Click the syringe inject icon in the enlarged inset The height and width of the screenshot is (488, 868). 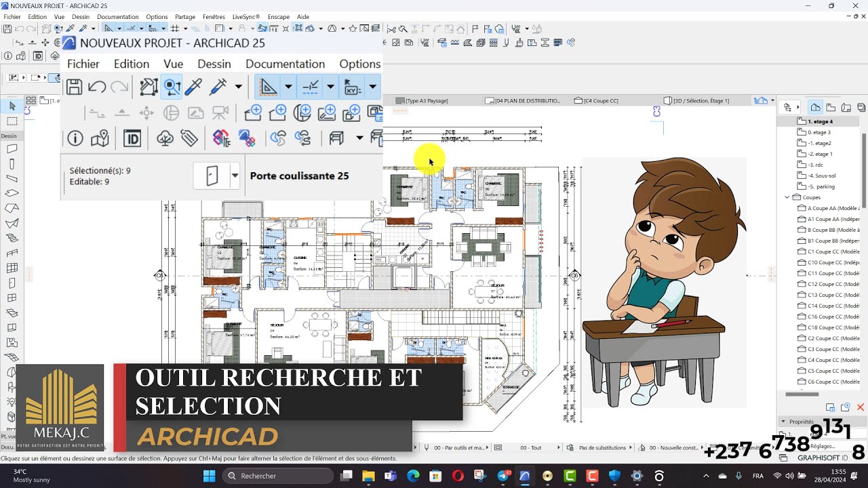pyautogui.click(x=218, y=87)
